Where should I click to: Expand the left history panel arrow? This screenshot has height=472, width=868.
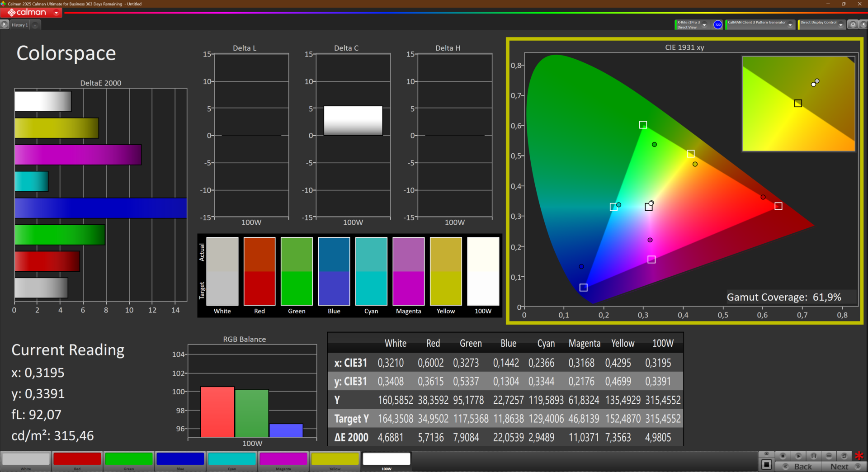[5, 25]
